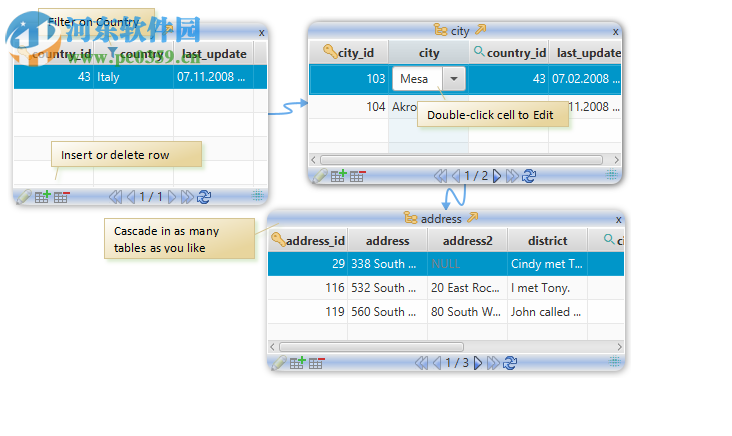
Task: Delete a row in the country table
Action: coord(62,197)
